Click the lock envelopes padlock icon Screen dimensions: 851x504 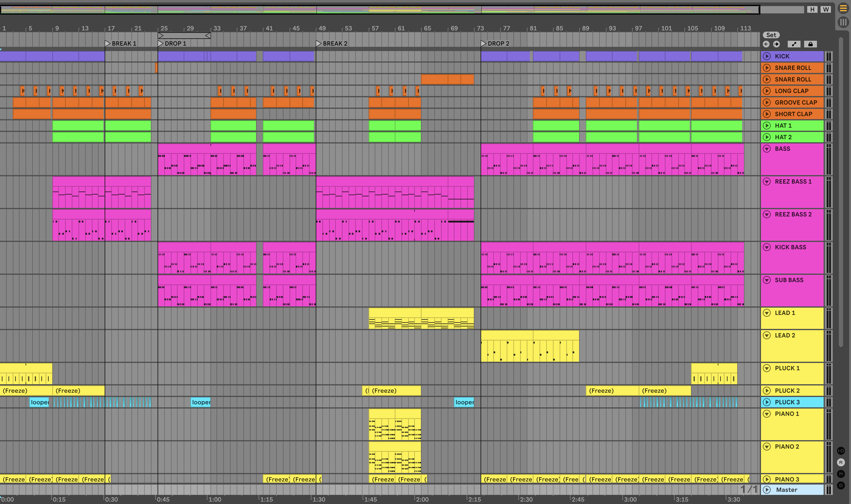[810, 44]
